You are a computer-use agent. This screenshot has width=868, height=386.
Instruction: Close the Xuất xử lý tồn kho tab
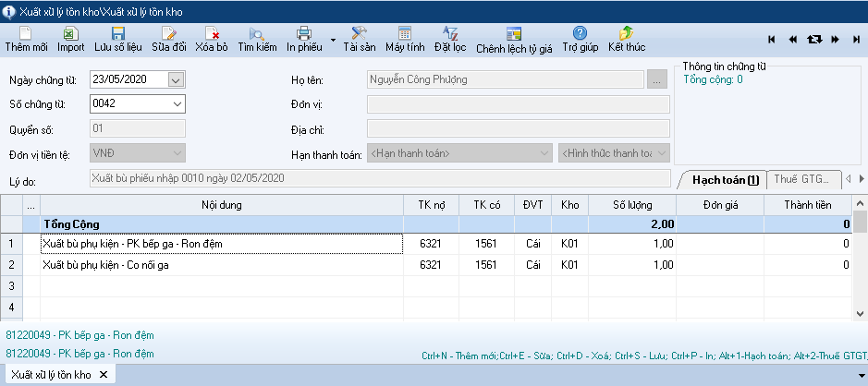pos(104,374)
